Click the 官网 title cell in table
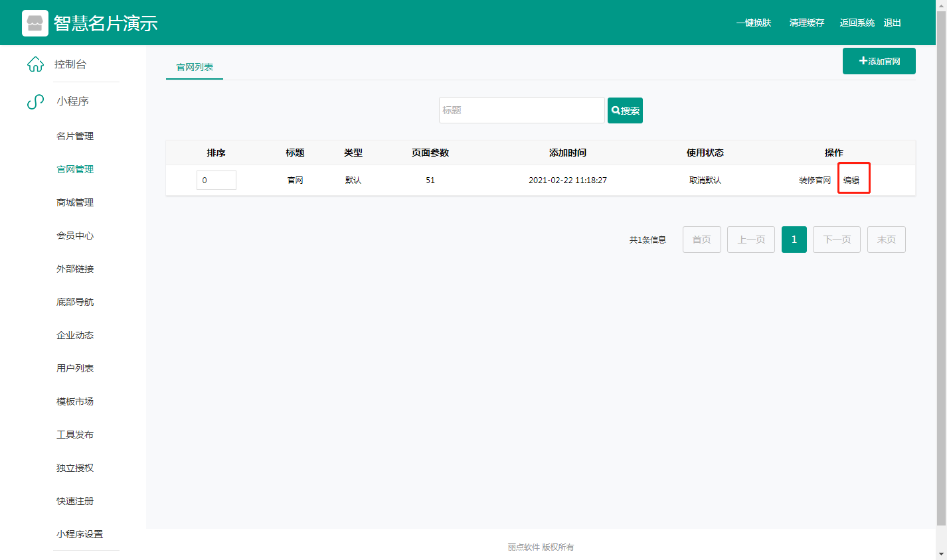 click(295, 180)
